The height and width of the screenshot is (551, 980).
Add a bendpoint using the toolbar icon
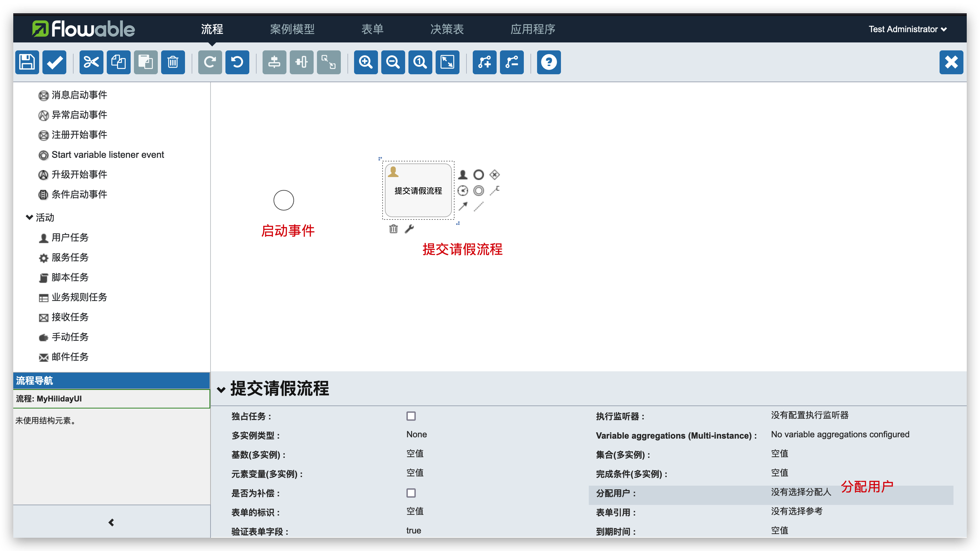[484, 62]
